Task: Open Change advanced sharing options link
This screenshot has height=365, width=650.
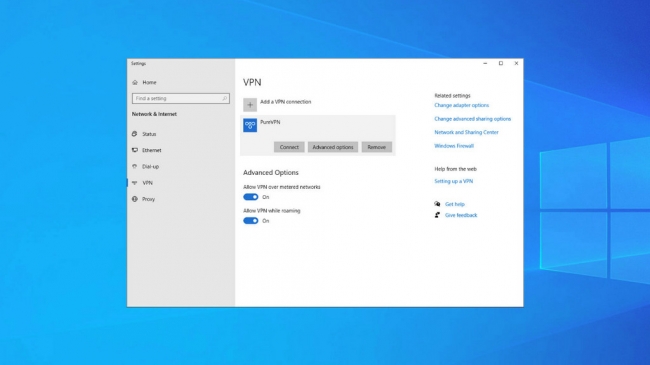Action: pos(473,119)
